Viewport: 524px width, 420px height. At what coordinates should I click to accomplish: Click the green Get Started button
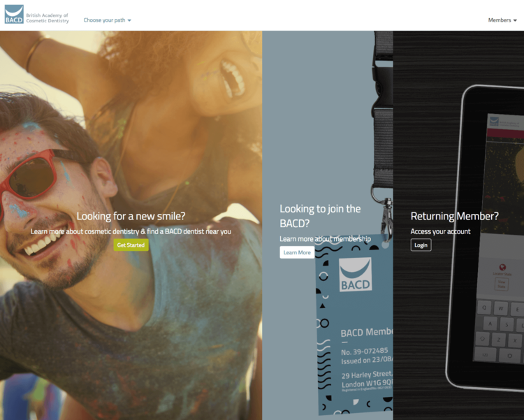pos(131,245)
